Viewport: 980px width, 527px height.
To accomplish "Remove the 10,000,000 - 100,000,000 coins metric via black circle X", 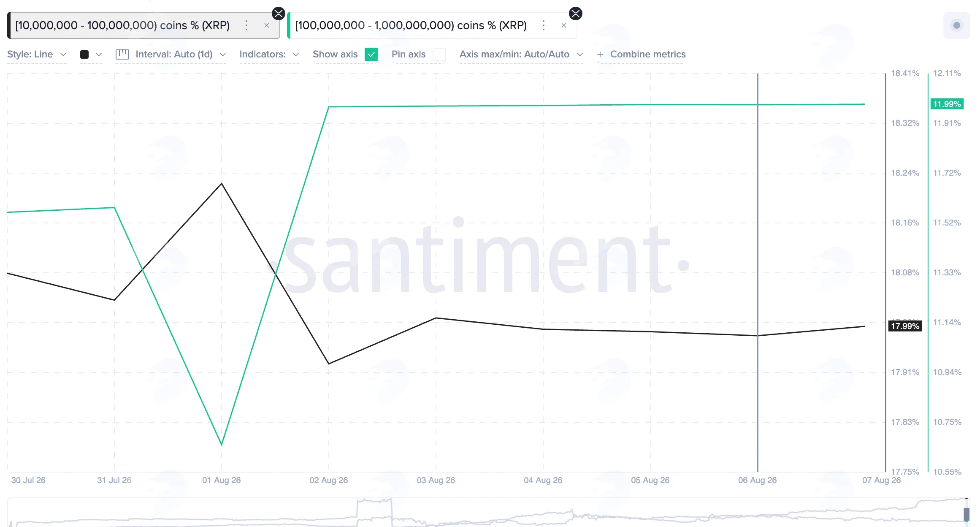I will point(279,14).
